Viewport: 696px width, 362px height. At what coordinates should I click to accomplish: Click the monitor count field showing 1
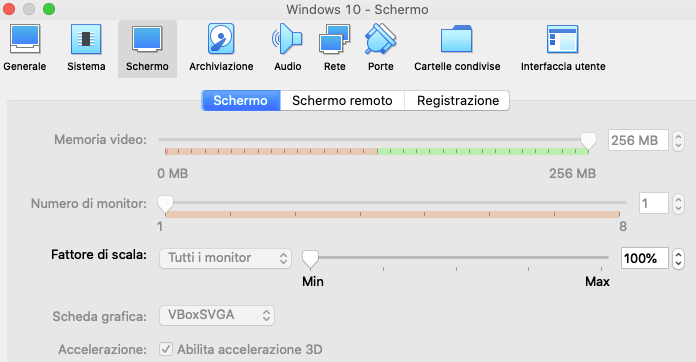[x=653, y=204]
